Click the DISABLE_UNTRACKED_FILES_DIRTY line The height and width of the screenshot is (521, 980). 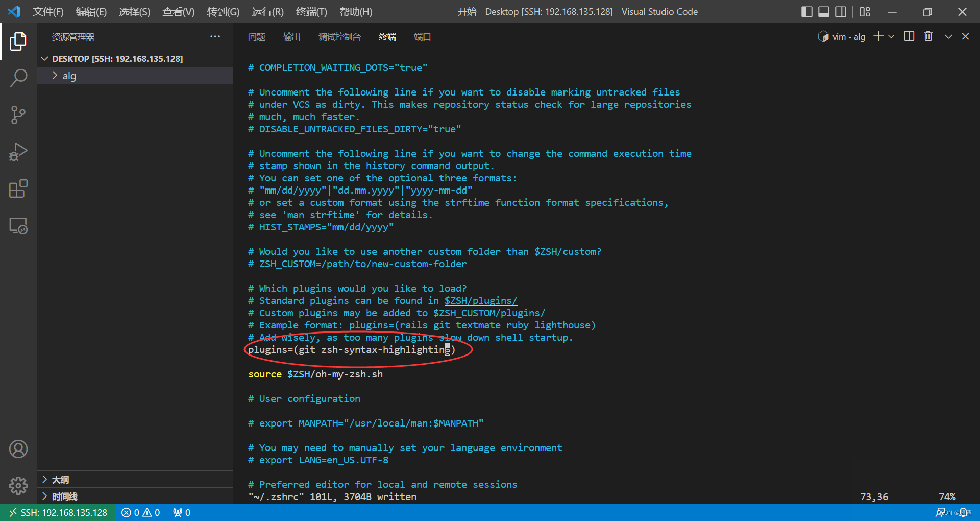[x=355, y=129]
